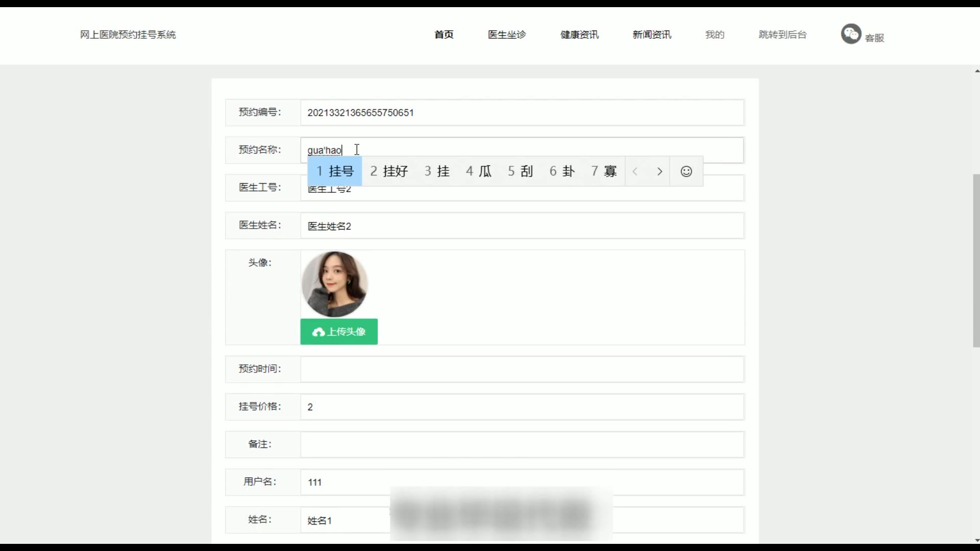Select candidate 1 挂号 in IME
This screenshot has height=551, width=980.
(335, 171)
